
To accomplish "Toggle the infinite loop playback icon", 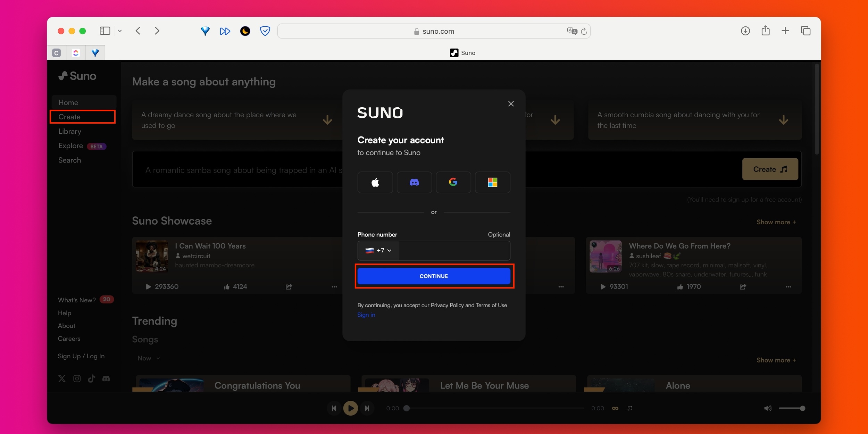I will (615, 408).
